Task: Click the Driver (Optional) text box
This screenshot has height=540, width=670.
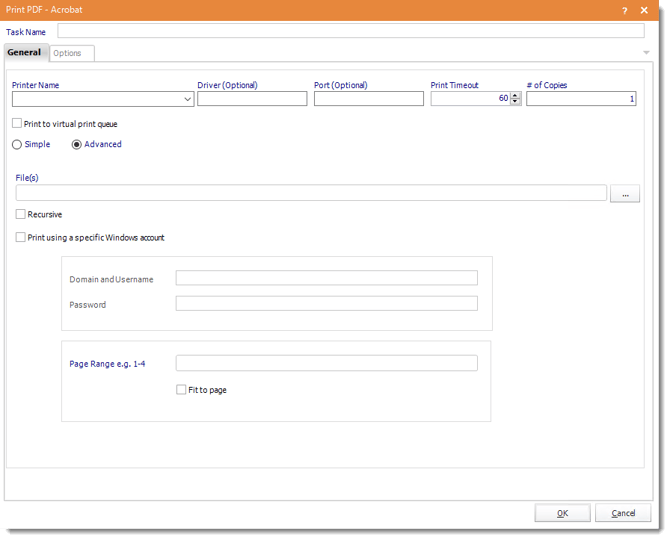Action: 252,99
